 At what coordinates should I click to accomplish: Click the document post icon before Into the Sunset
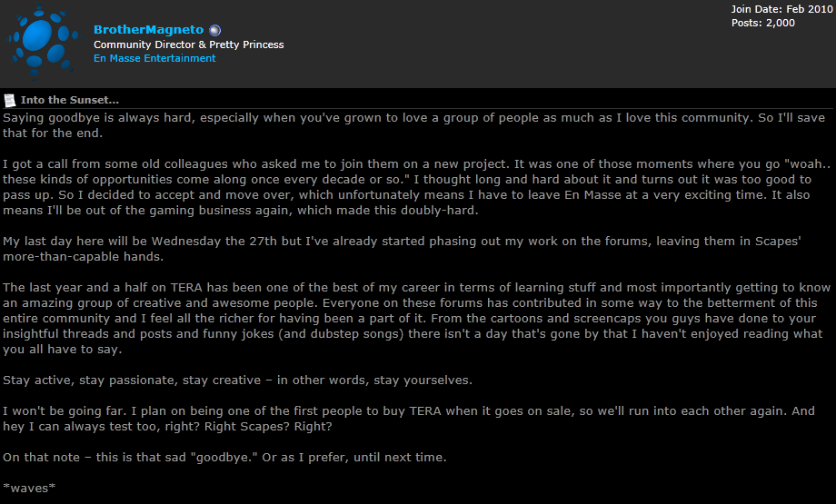(x=10, y=100)
